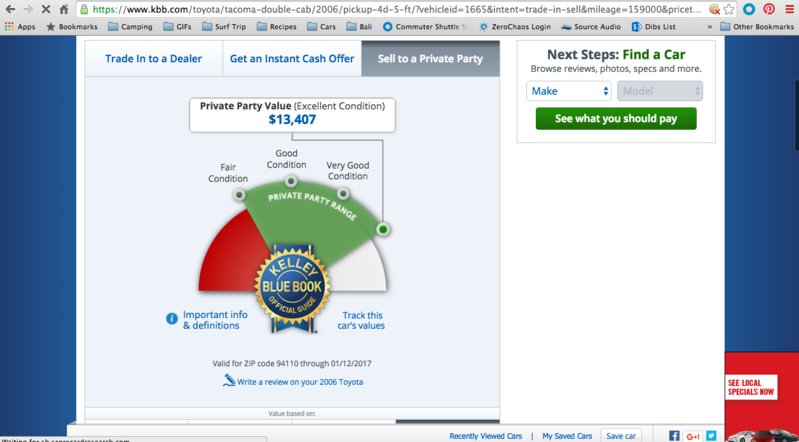Viewport: 799px width, 442px height.
Task: Open Write a review on your 2006 Toyota
Action: [x=300, y=382]
